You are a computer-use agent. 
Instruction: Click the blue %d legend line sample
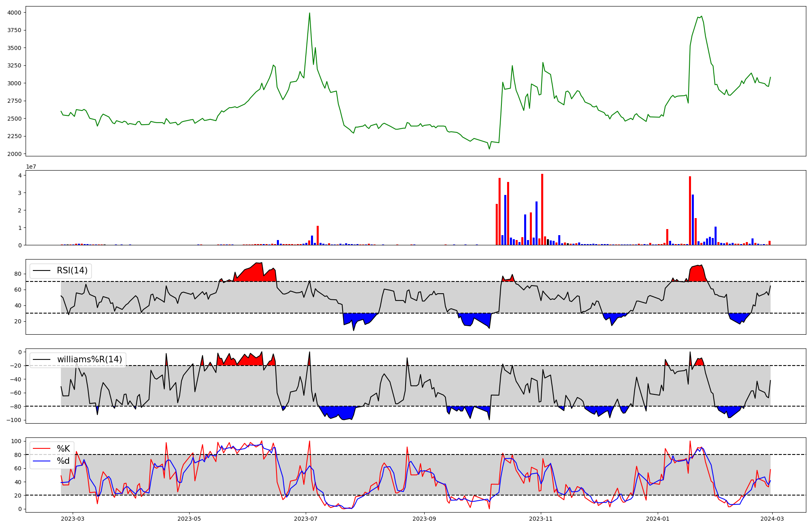[41, 461]
